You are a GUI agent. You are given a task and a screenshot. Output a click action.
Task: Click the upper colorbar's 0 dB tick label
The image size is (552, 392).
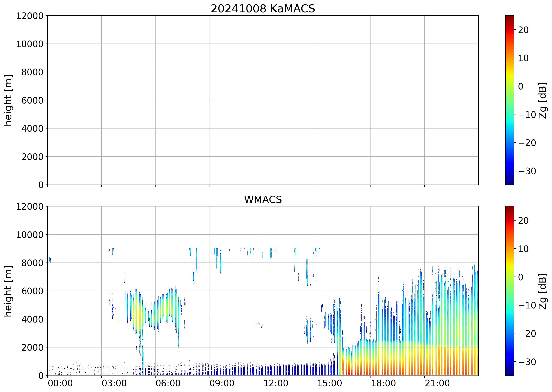pyautogui.click(x=520, y=86)
